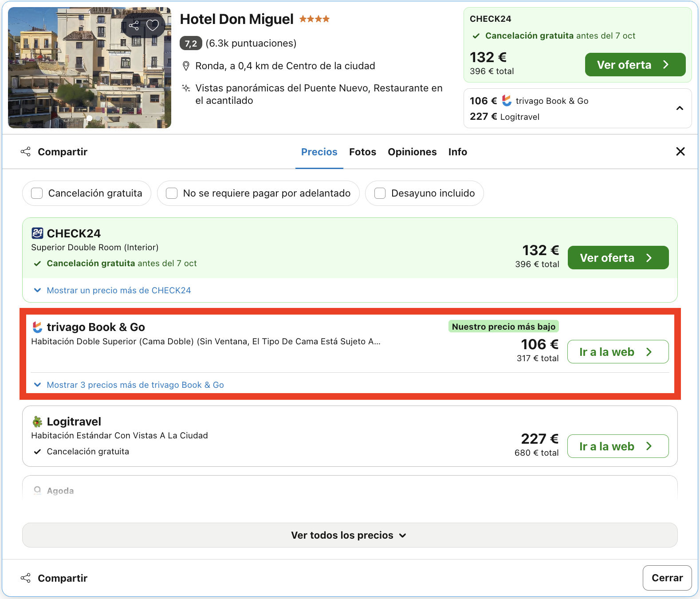
Task: Check the Desayuno incluido filter
Action: (x=380, y=193)
